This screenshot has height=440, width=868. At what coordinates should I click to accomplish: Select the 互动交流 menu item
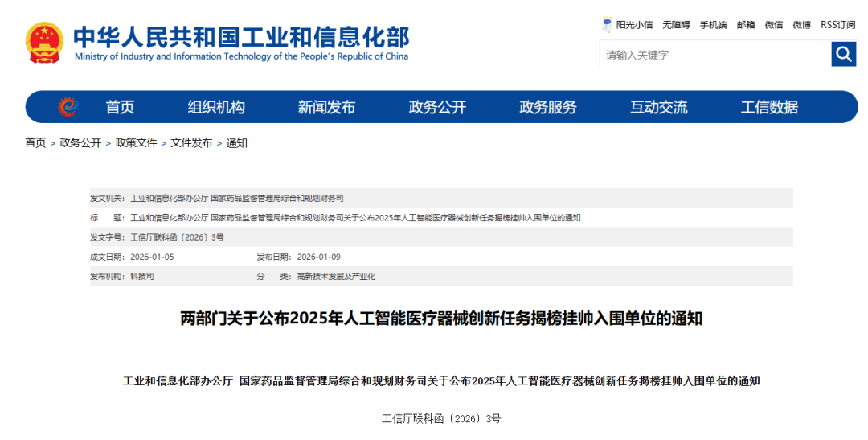coord(658,107)
